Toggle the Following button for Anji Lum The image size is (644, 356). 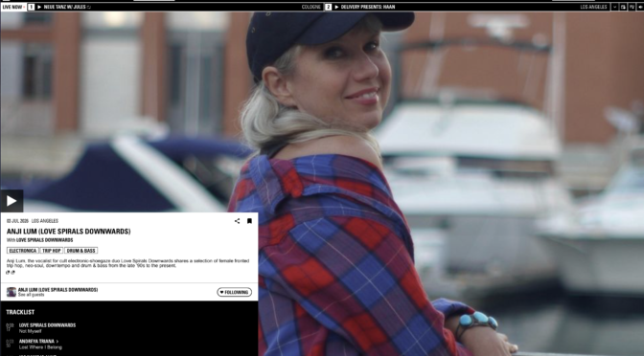234,292
